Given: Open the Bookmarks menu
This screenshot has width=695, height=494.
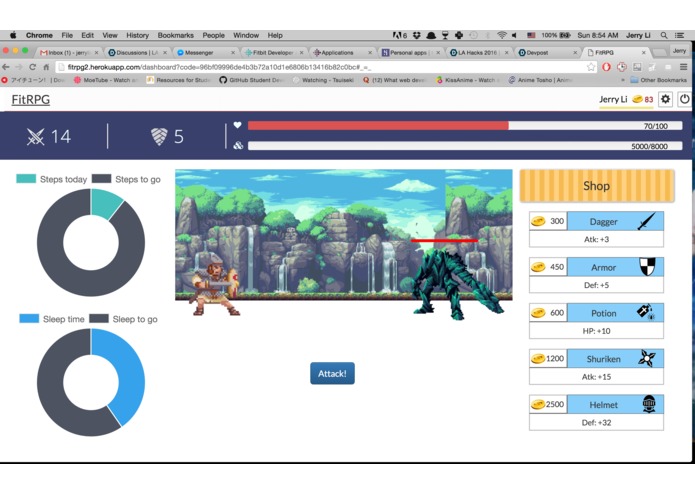Looking at the screenshot, I should (x=176, y=35).
